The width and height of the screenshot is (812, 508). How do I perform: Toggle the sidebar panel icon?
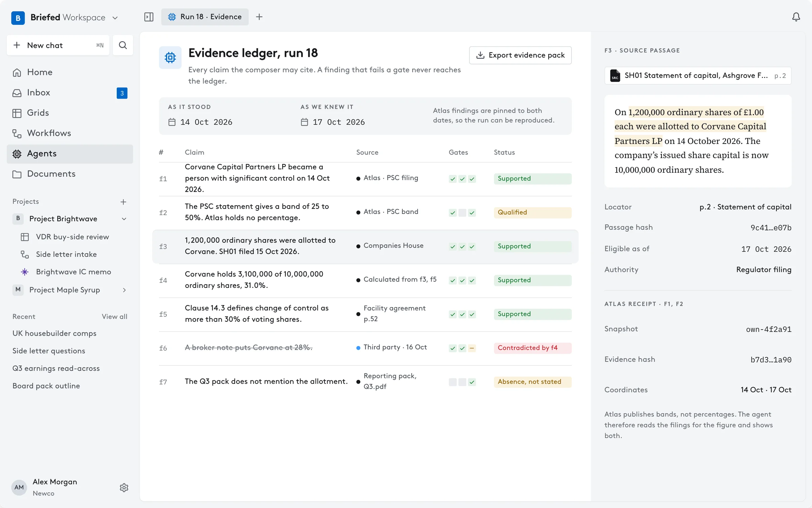[x=149, y=17]
